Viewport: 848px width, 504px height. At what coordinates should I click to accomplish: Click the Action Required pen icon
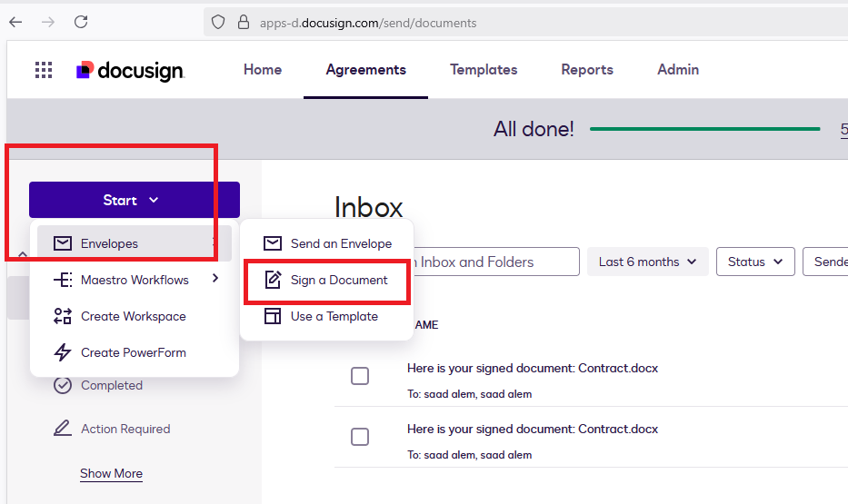click(63, 428)
